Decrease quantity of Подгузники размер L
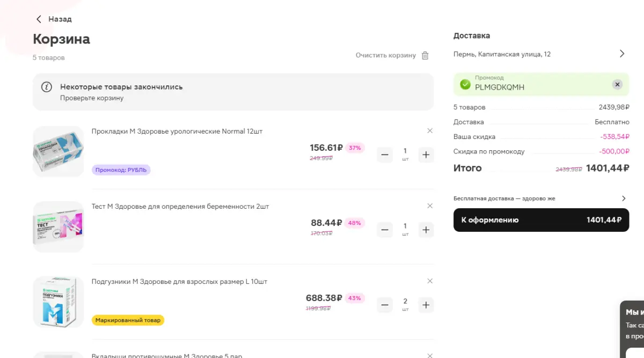644x358 pixels. [385, 305]
